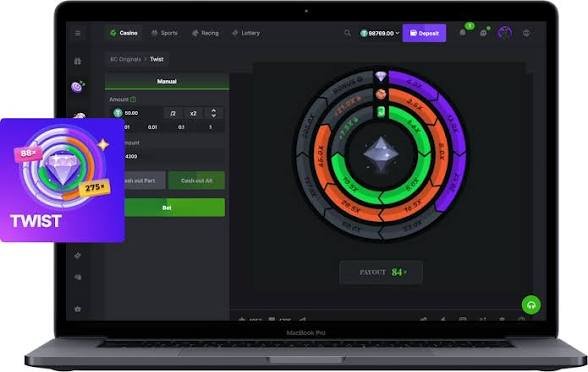Open the chat bubble icon in header
Viewport: 588px width, 372px height.
click(483, 33)
